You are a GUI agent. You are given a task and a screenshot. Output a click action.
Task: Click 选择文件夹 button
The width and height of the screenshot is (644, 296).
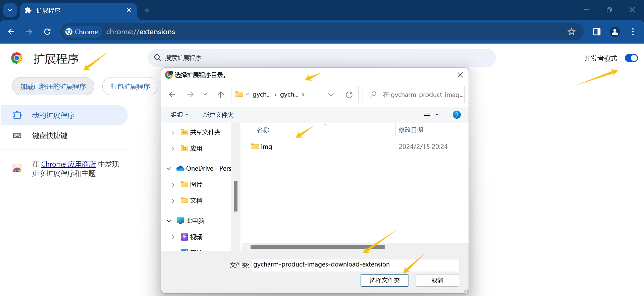point(385,281)
